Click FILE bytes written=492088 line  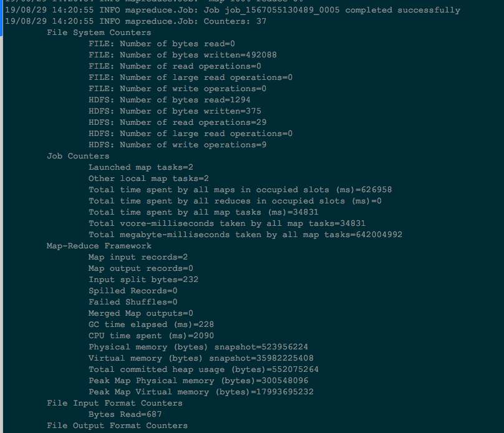(x=183, y=55)
